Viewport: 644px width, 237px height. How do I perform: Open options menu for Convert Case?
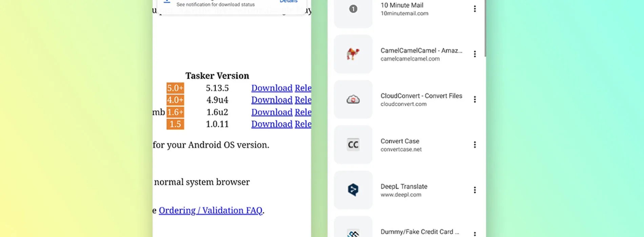[x=475, y=145]
